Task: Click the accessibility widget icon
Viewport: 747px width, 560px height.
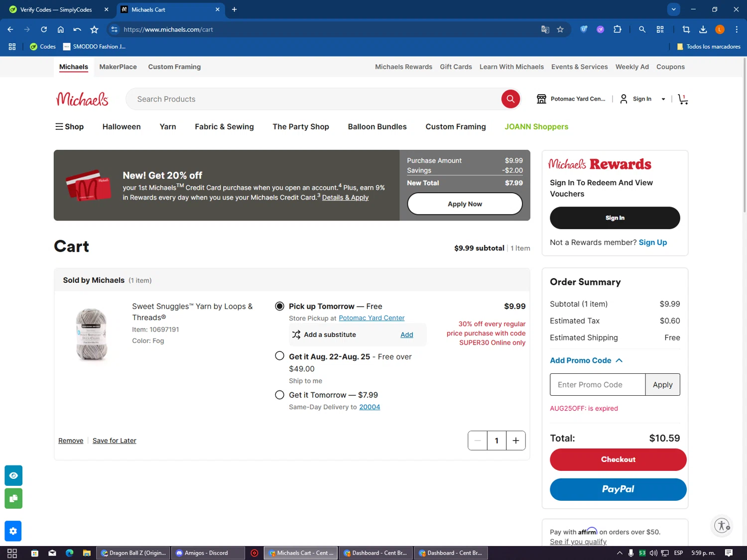Action: point(722,525)
